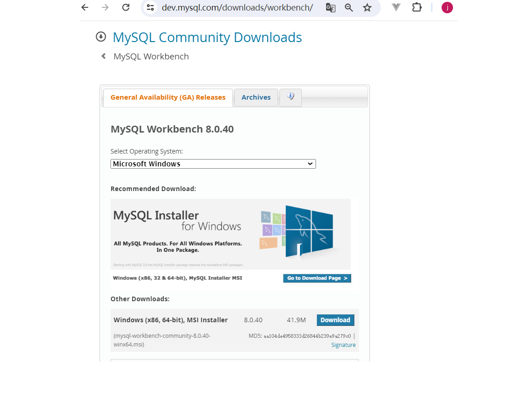Viewport: 532px width, 410px height.
Task: Click the MySQL Installer for Windows banner
Action: click(231, 234)
